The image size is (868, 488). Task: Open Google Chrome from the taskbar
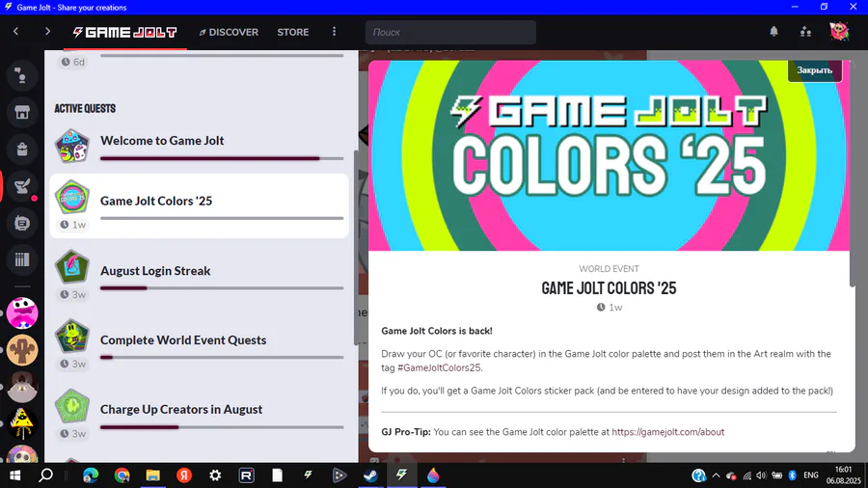(122, 475)
